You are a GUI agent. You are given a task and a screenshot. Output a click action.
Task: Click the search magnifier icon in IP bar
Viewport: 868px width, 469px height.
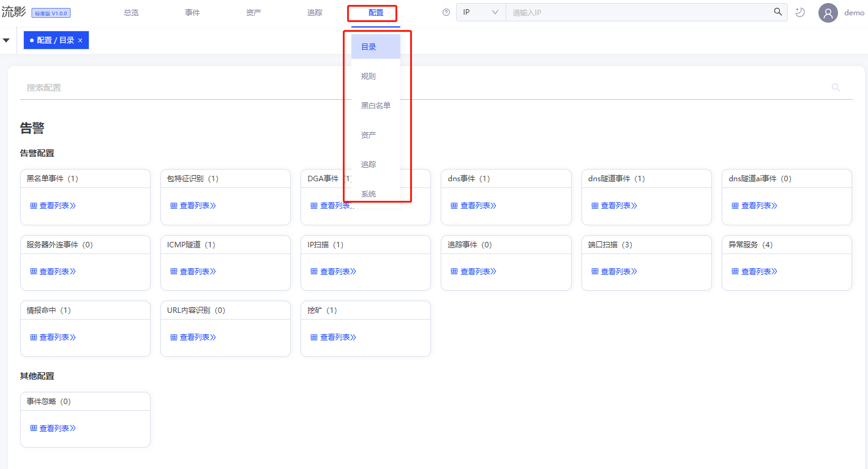tap(778, 12)
